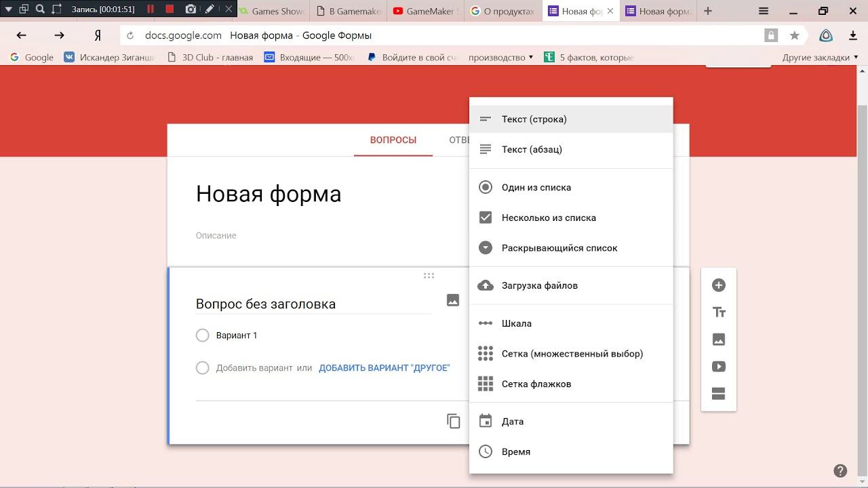Open the help question mark icon
This screenshot has width=868, height=488.
(840, 471)
